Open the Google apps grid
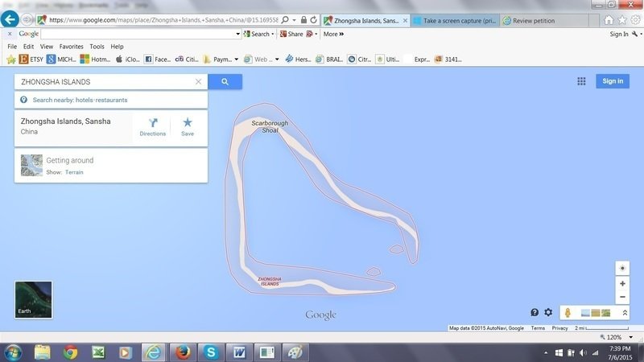 tap(581, 81)
